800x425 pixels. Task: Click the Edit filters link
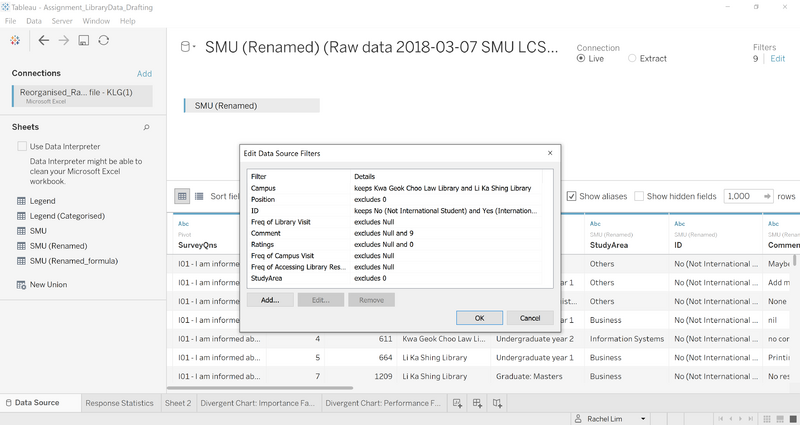click(778, 58)
